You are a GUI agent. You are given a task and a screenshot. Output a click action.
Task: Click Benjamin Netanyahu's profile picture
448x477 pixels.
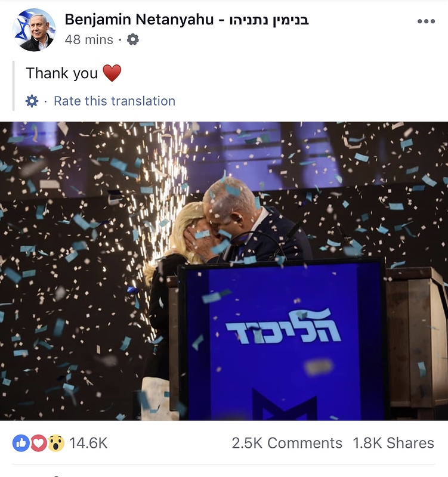[x=34, y=30]
